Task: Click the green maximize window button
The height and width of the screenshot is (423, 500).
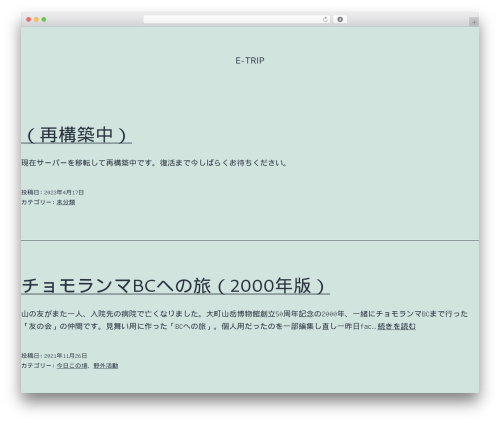Action: click(44, 20)
